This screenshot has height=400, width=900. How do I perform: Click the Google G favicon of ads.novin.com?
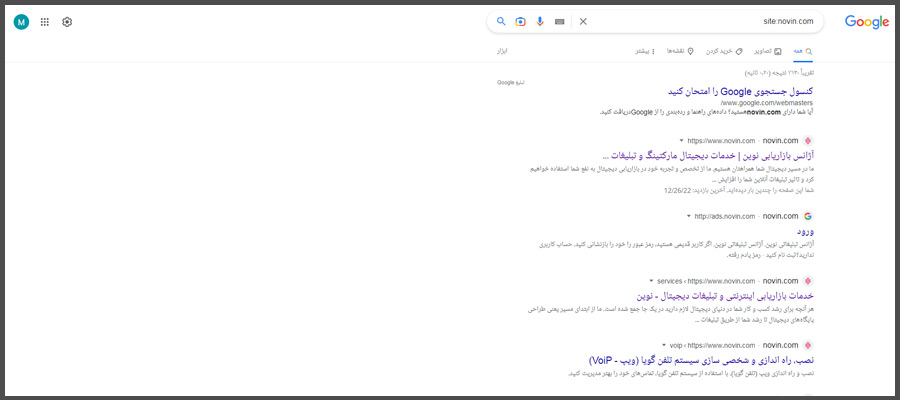(x=808, y=216)
